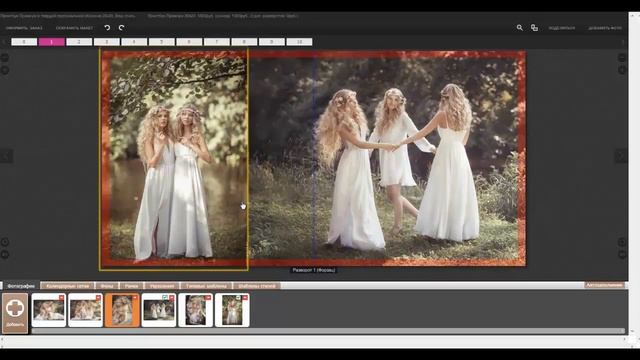This screenshot has width=640, height=360.
Task: Click the ДОБАВИТЬ ФОТО button at top right
Action: (605, 28)
